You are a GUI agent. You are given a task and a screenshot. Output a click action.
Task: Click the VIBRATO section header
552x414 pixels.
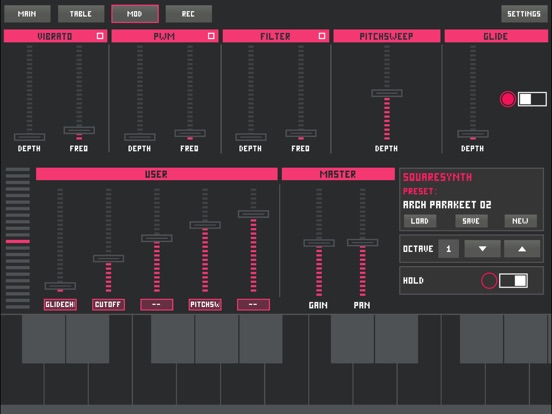[55, 36]
